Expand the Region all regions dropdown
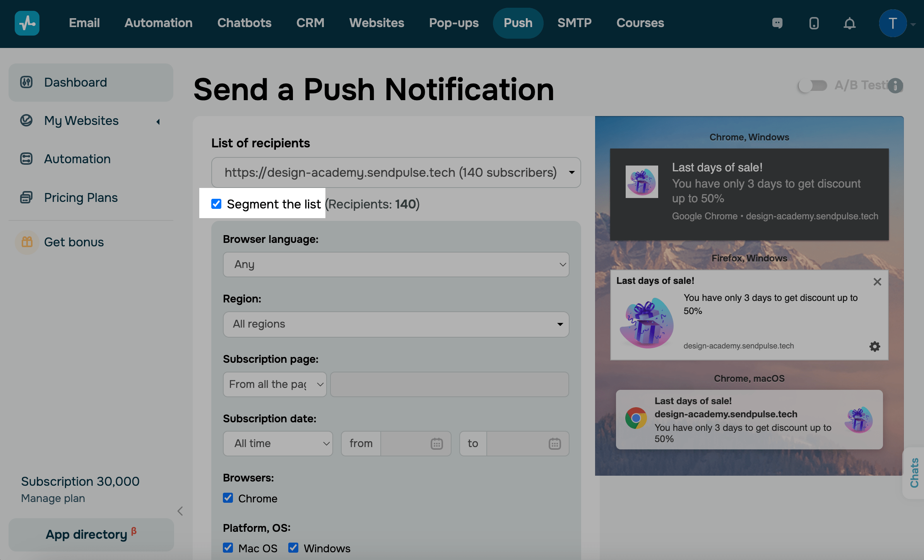The height and width of the screenshot is (560, 924). pos(396,323)
